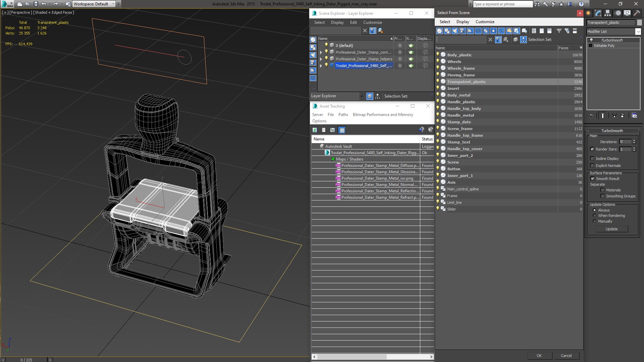Click Configure Modifier Sets icon below stack
Screen dimensions: 644x362
635,116
